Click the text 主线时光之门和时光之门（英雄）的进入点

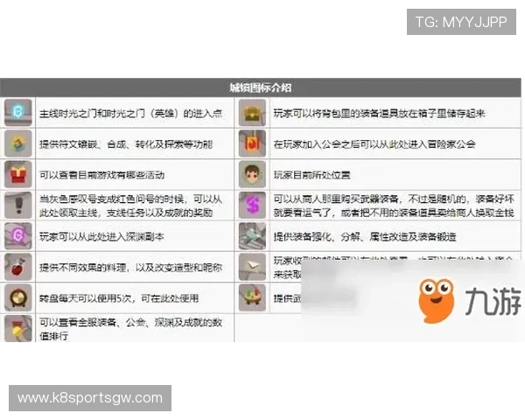130,114
